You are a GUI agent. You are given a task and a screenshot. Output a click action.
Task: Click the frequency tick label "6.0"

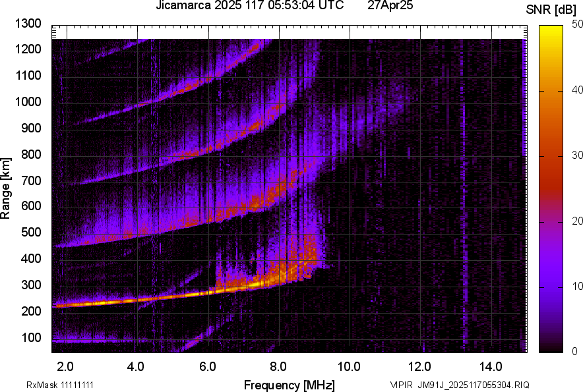(208, 367)
